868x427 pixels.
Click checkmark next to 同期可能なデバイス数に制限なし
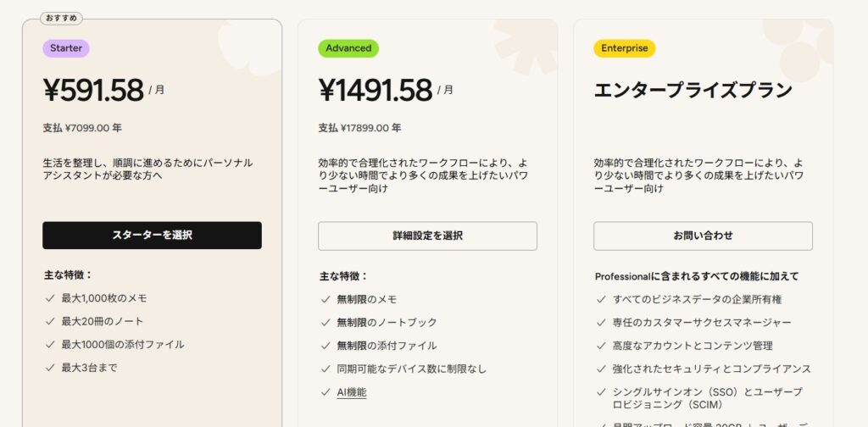[x=325, y=369]
